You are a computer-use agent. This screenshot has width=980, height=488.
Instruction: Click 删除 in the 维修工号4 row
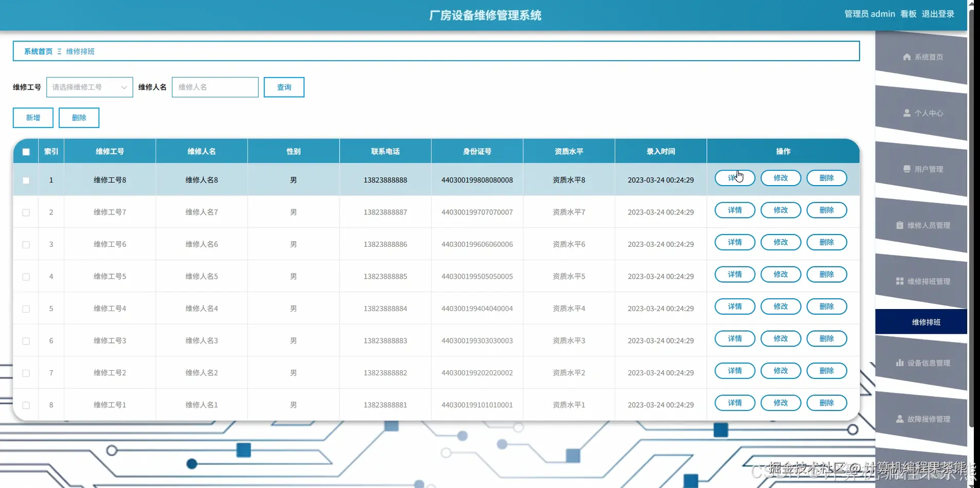(826, 306)
